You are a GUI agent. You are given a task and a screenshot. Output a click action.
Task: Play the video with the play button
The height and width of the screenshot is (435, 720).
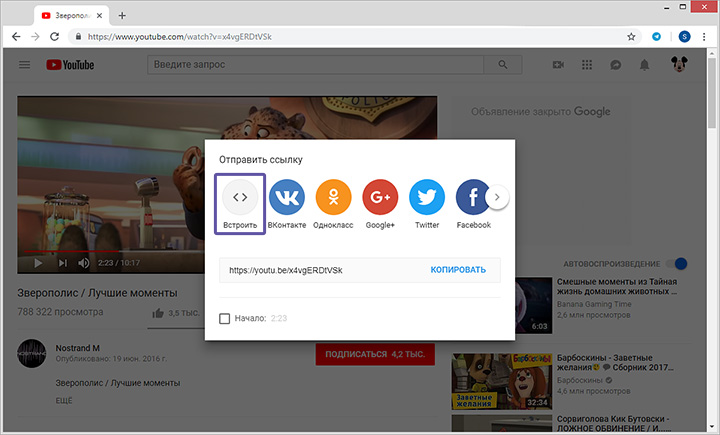click(x=38, y=263)
